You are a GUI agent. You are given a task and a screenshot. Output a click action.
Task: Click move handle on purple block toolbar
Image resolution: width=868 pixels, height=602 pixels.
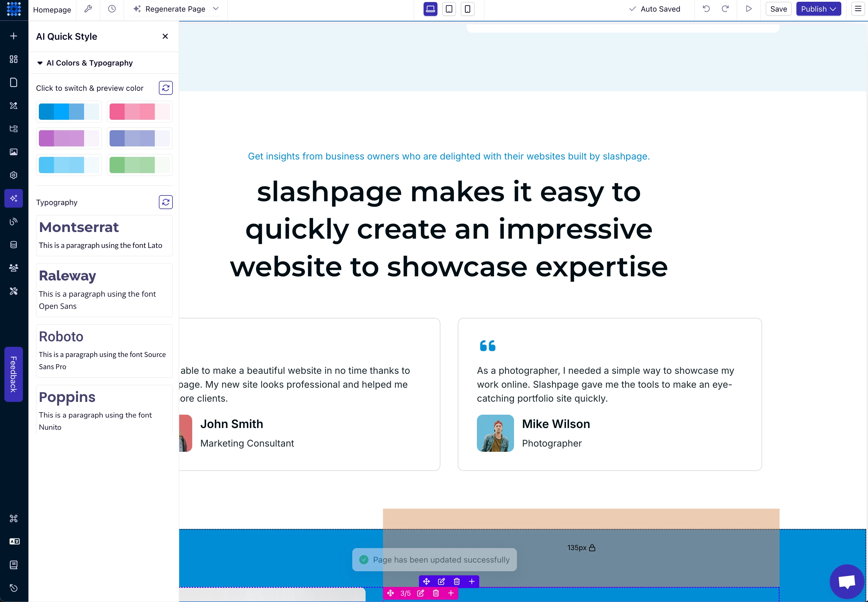pos(426,582)
